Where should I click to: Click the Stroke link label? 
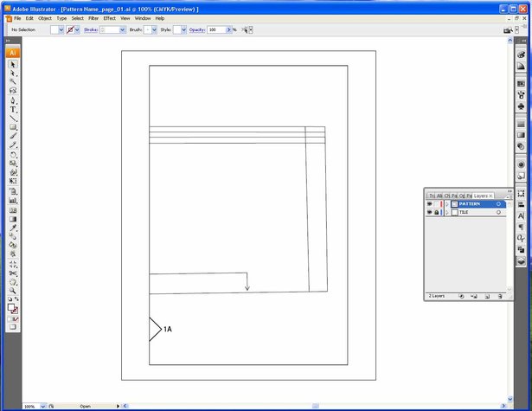[x=91, y=30]
